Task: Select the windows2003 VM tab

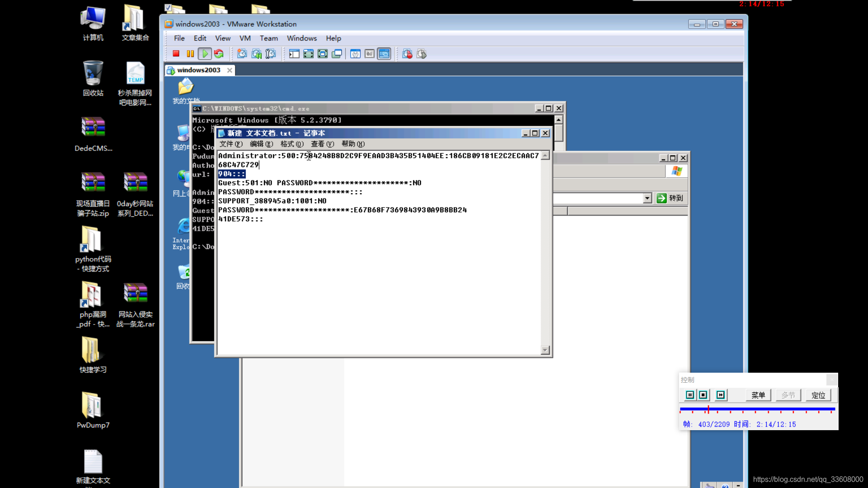Action: tap(198, 70)
